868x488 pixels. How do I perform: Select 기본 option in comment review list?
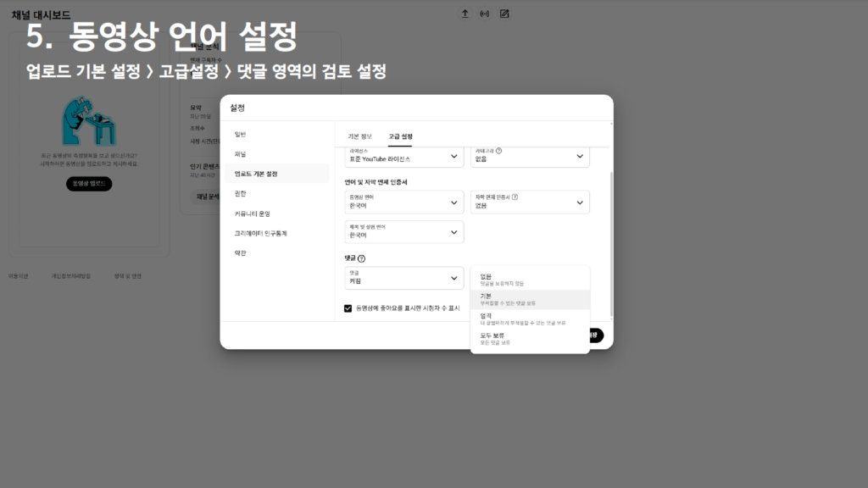click(x=530, y=299)
